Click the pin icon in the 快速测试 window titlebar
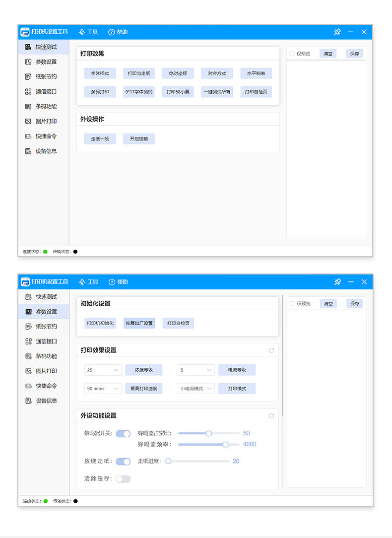392x538 pixels. tap(337, 32)
